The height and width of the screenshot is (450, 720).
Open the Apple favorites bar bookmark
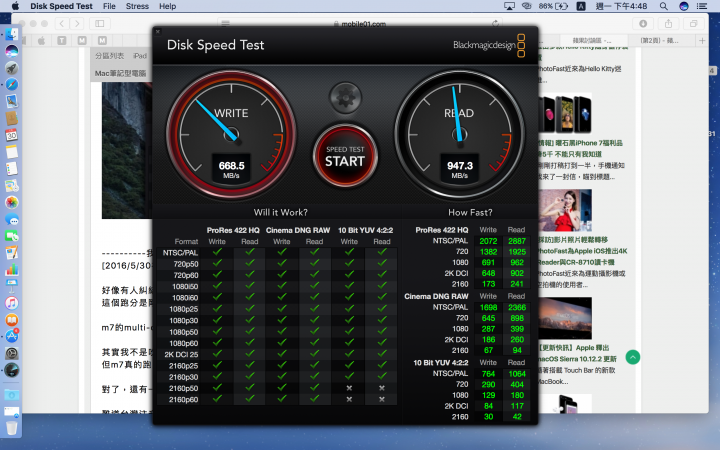pyautogui.click(x=41, y=40)
